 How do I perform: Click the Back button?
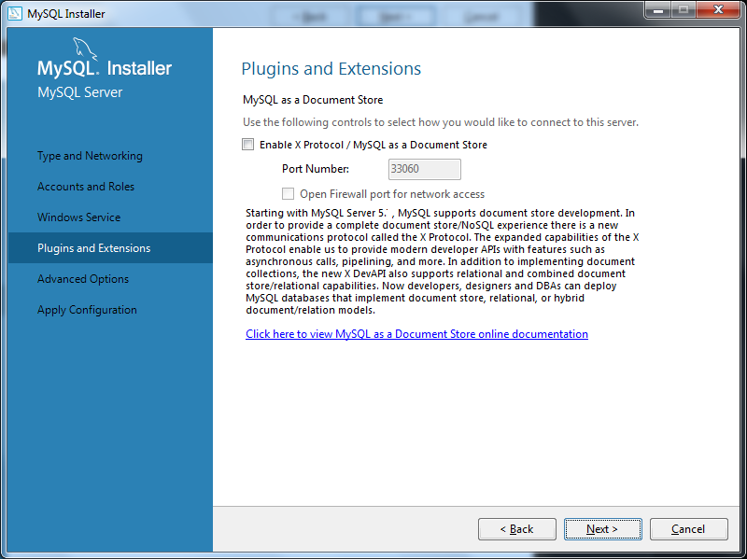coord(517,529)
